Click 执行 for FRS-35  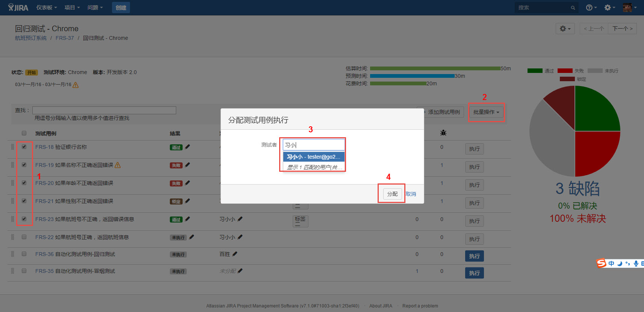click(x=474, y=273)
